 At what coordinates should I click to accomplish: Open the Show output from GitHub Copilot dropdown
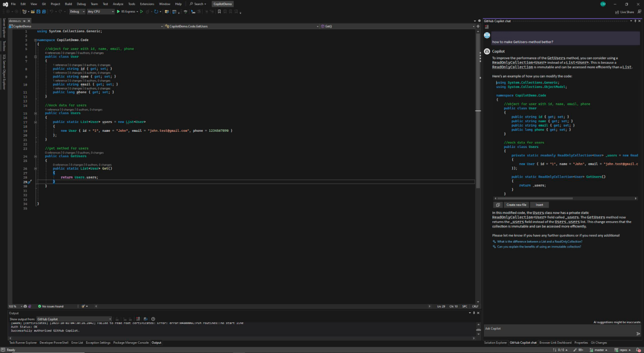tap(74, 319)
